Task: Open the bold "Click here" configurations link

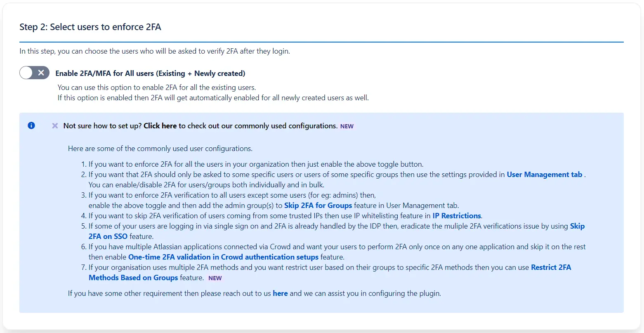Action: (160, 126)
